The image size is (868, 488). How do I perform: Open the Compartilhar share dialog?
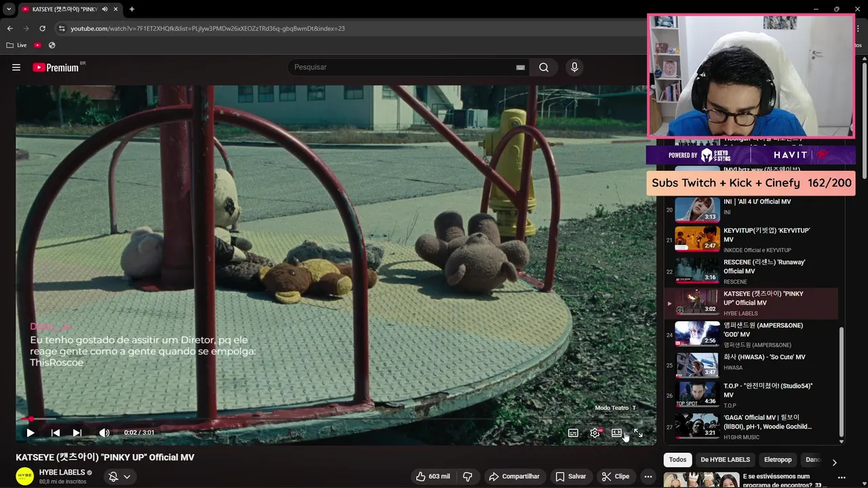pyautogui.click(x=514, y=476)
